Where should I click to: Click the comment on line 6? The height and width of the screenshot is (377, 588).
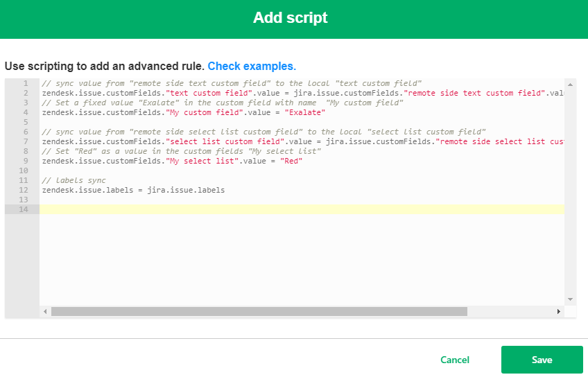(263, 132)
